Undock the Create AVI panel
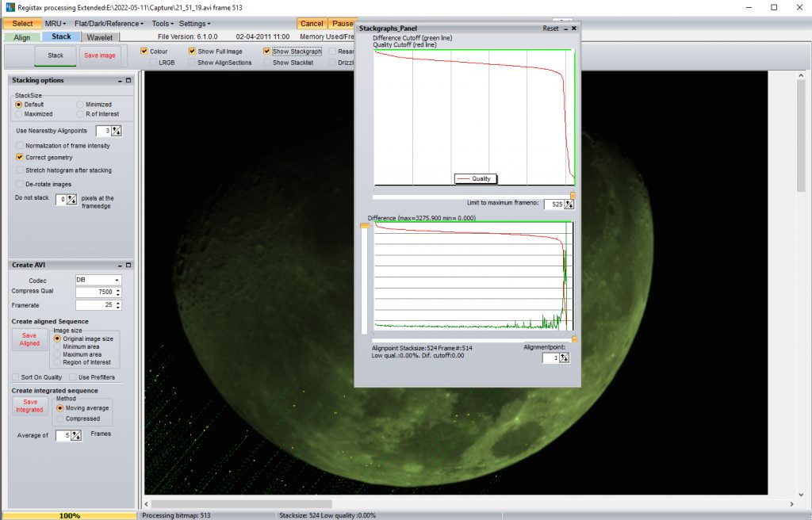 click(x=128, y=266)
